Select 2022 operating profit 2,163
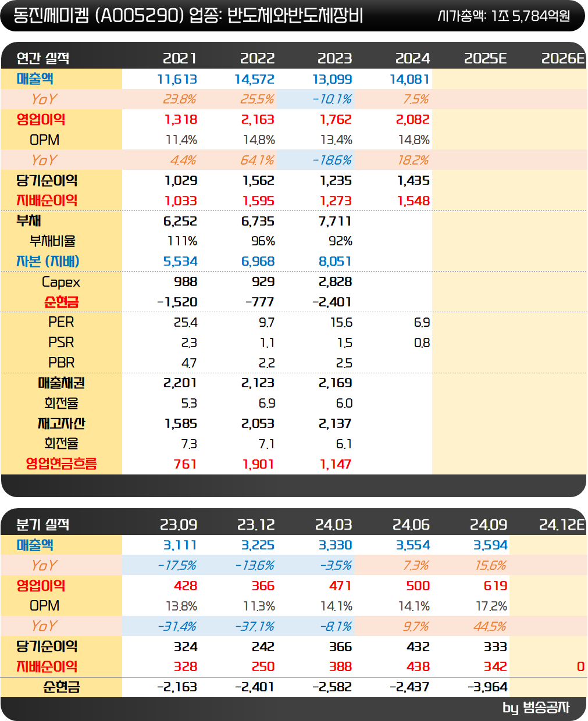 pos(258,120)
